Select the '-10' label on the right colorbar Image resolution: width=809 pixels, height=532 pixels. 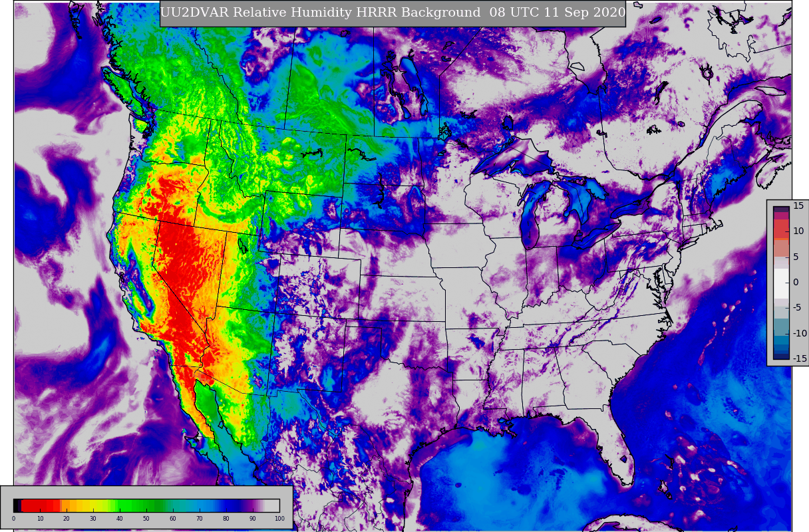pos(799,333)
